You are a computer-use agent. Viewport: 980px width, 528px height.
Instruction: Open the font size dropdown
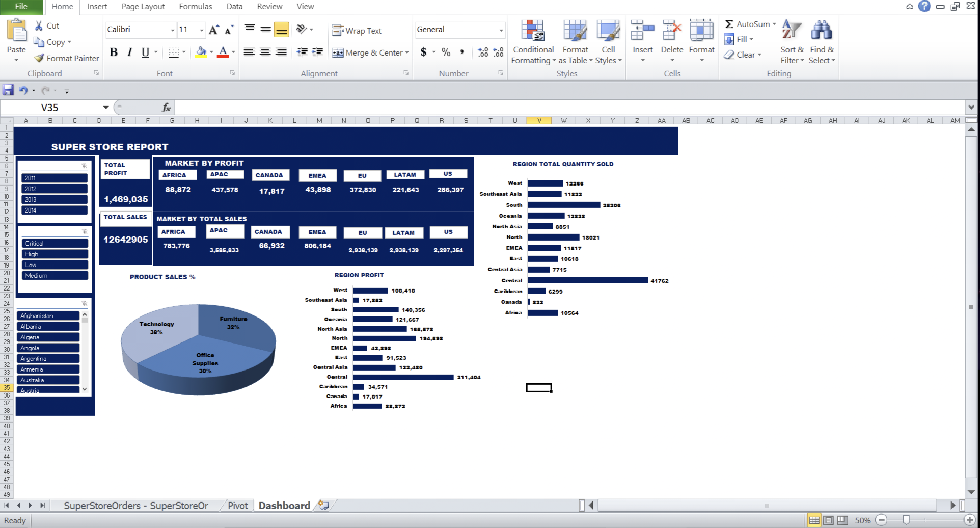pos(202,30)
